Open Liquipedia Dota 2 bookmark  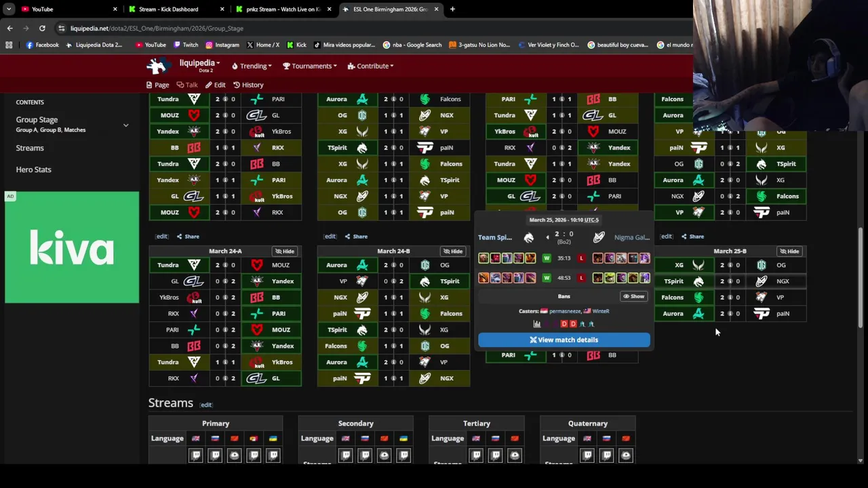94,45
